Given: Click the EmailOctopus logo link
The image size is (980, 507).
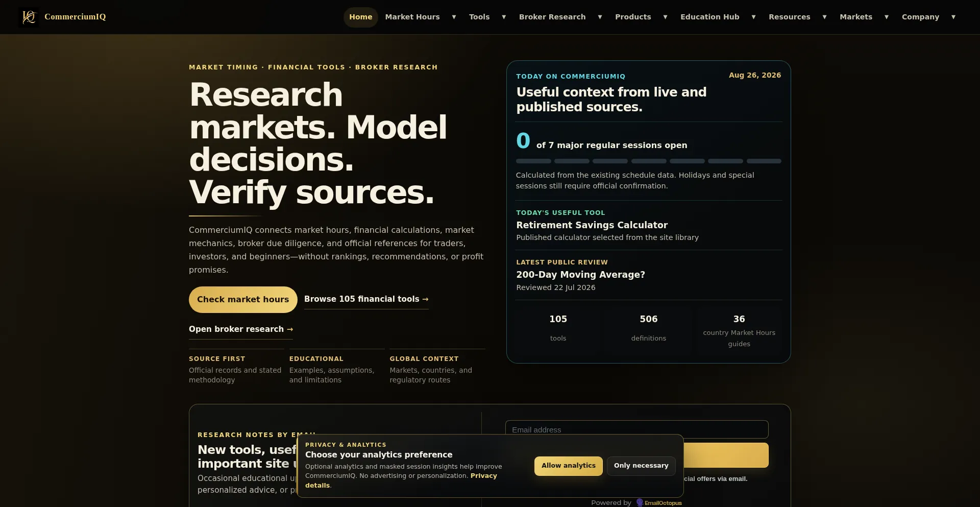Looking at the screenshot, I should click(x=659, y=503).
